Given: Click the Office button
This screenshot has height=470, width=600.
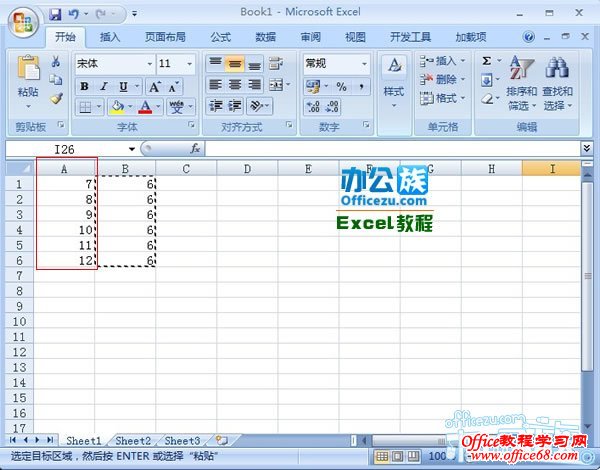Looking at the screenshot, I should (23, 21).
